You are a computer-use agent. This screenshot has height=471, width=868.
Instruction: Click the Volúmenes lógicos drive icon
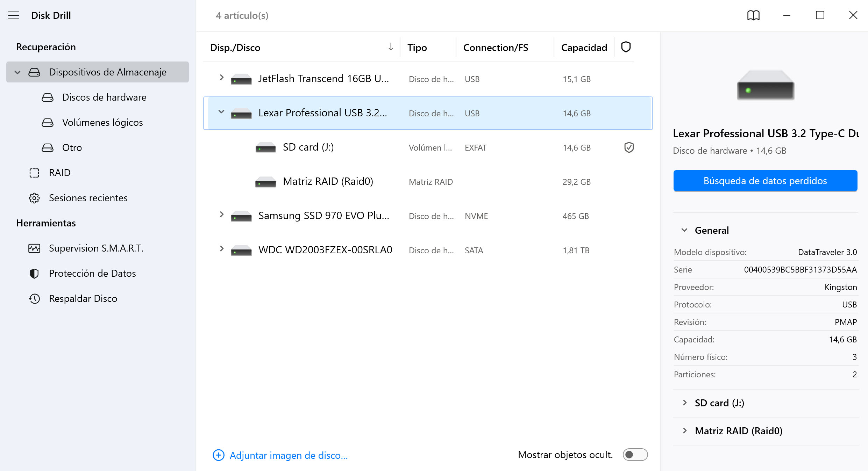click(x=48, y=122)
